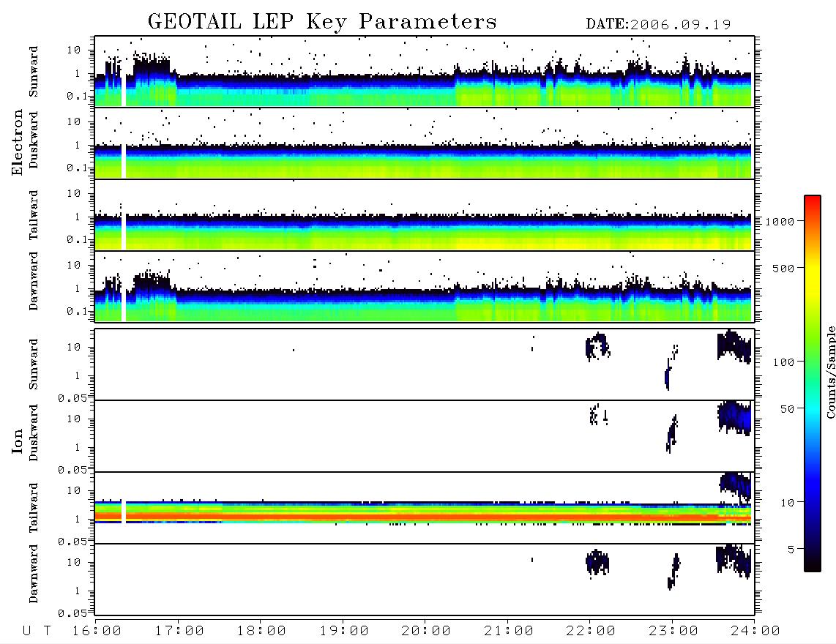Click the 10 axis label of Electron Tailward panel
Viewport: 836px width, 644px height.
click(74, 193)
